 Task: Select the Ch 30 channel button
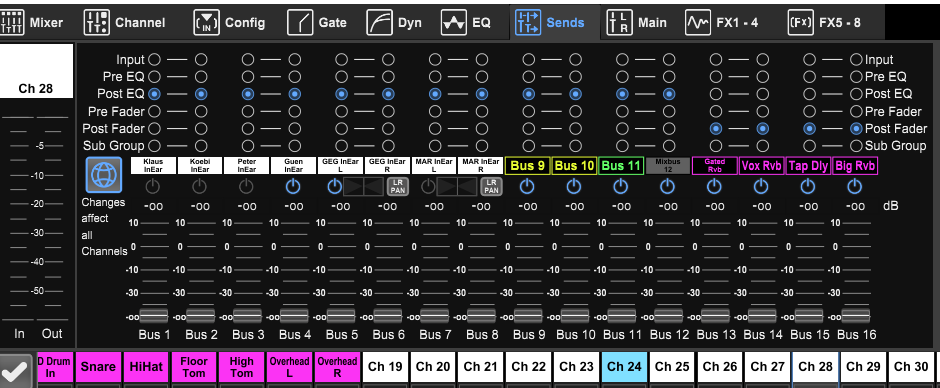tap(911, 367)
